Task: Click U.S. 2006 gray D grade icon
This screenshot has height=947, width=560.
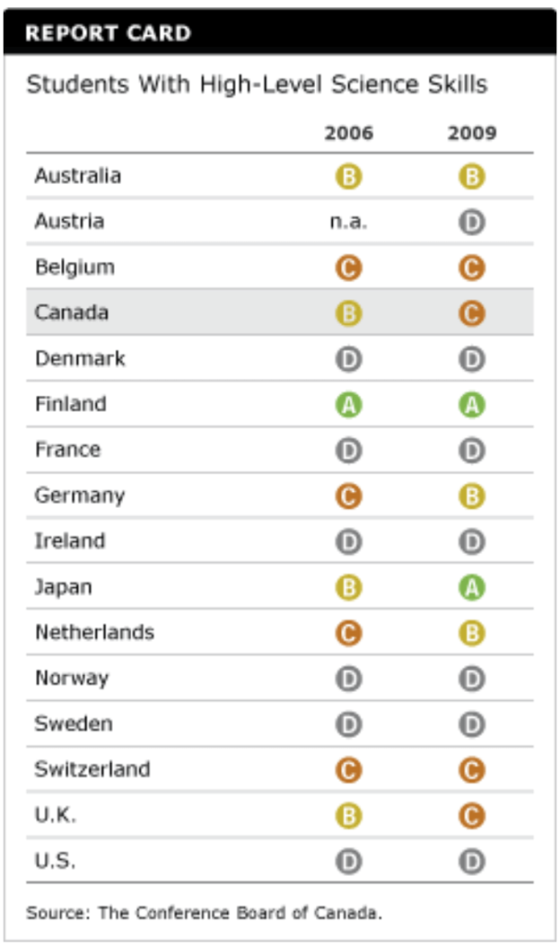Action: [348, 862]
